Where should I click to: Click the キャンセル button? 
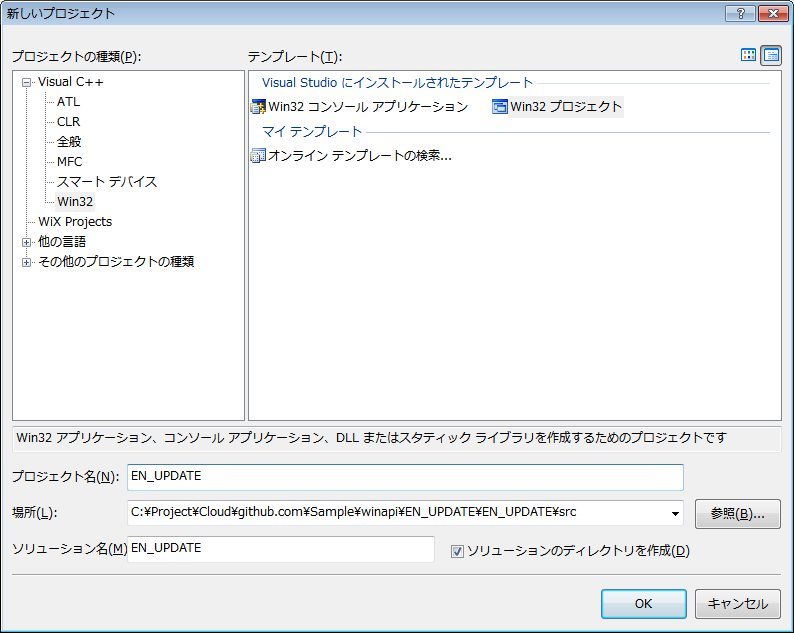(x=737, y=604)
